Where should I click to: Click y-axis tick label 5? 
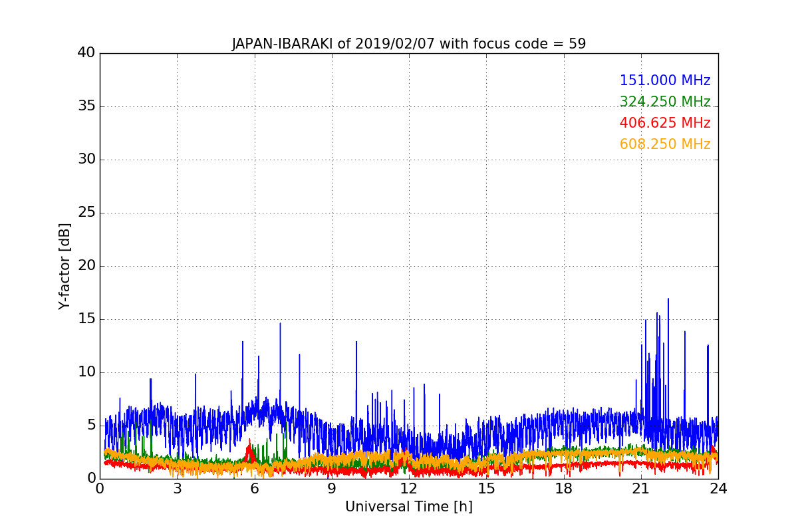pos(91,425)
